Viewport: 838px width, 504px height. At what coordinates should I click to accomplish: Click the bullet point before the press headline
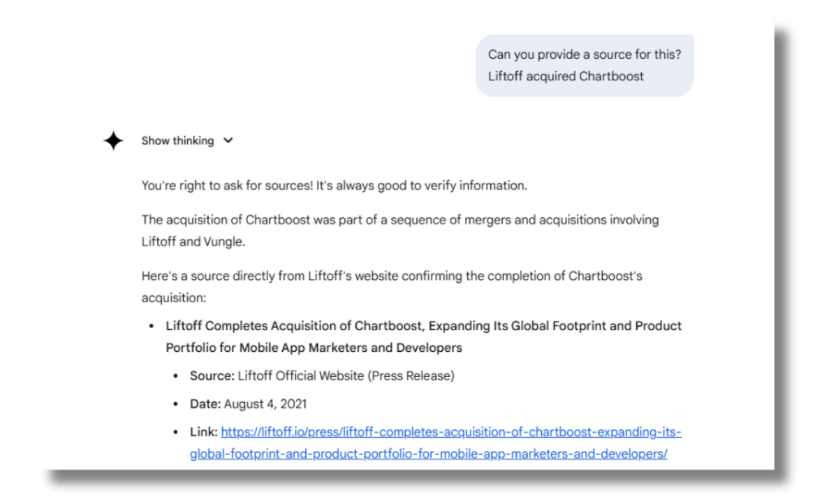click(x=152, y=327)
